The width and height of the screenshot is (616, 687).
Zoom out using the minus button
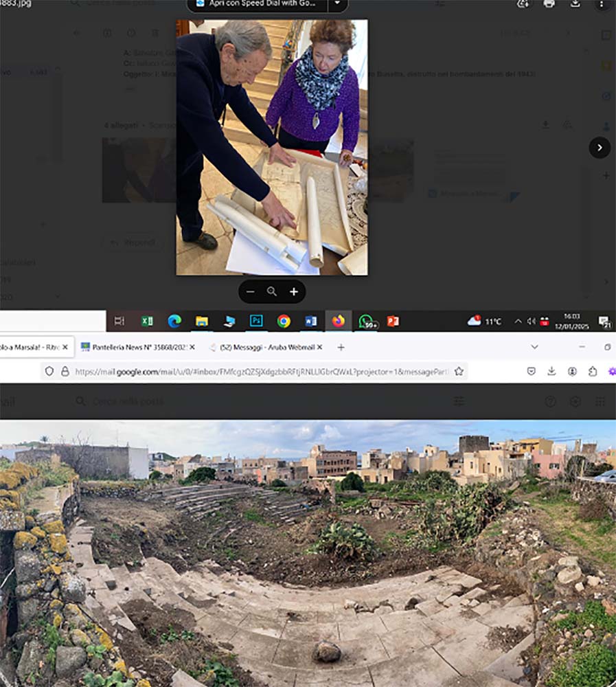(250, 291)
